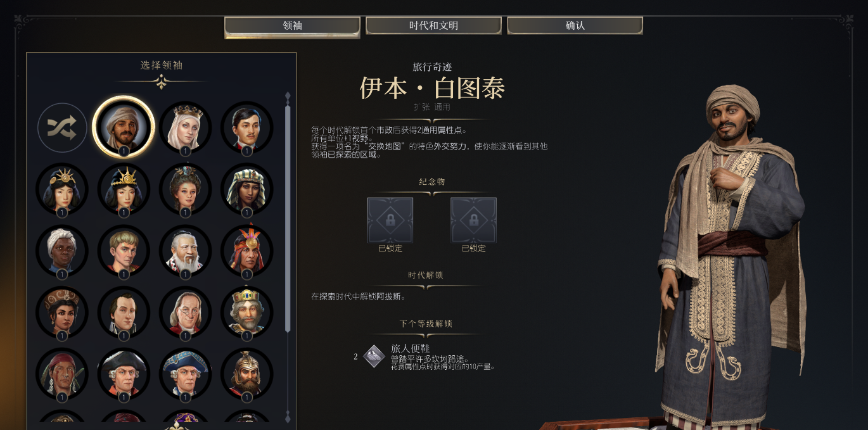The image size is (868, 430).
Task: Select the leader with the white headwrap
Action: (x=62, y=251)
